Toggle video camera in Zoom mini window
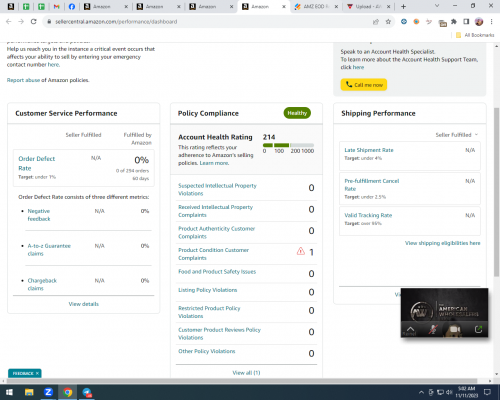This screenshot has height=400, width=500. [x=455, y=330]
